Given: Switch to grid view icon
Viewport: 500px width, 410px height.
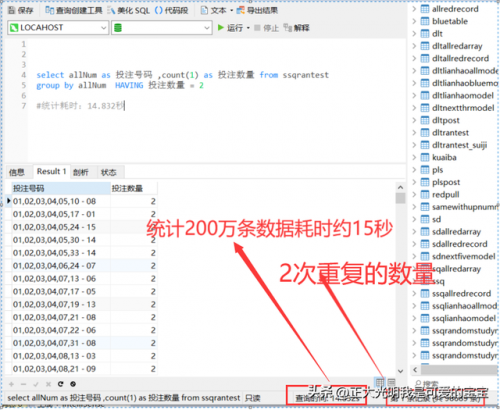Looking at the screenshot, I should tap(380, 382).
